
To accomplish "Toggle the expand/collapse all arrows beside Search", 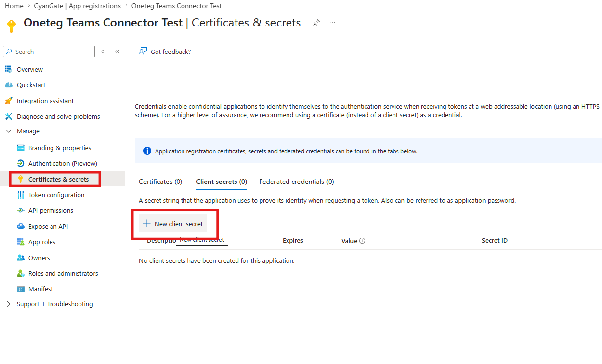I will click(103, 52).
